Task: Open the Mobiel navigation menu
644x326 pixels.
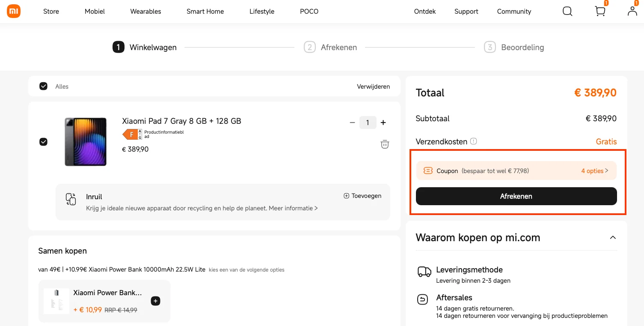Action: pyautogui.click(x=95, y=11)
